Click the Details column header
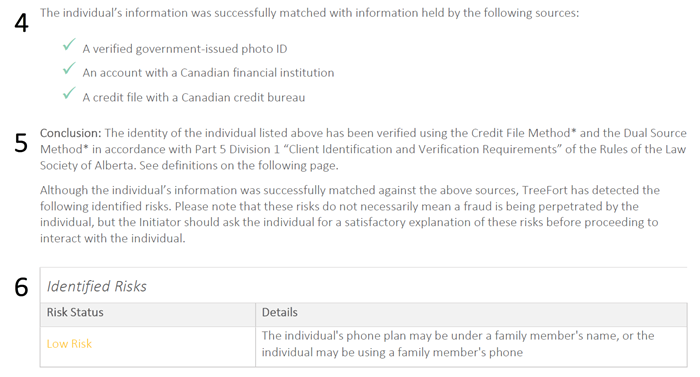Screen dimensions: 700x377 [279, 312]
